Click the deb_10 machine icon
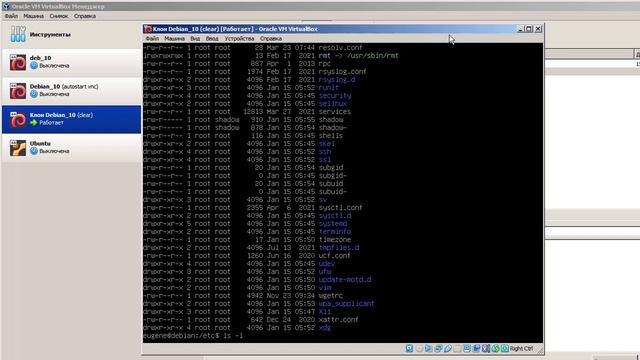The height and width of the screenshot is (360, 640). pyautogui.click(x=18, y=62)
